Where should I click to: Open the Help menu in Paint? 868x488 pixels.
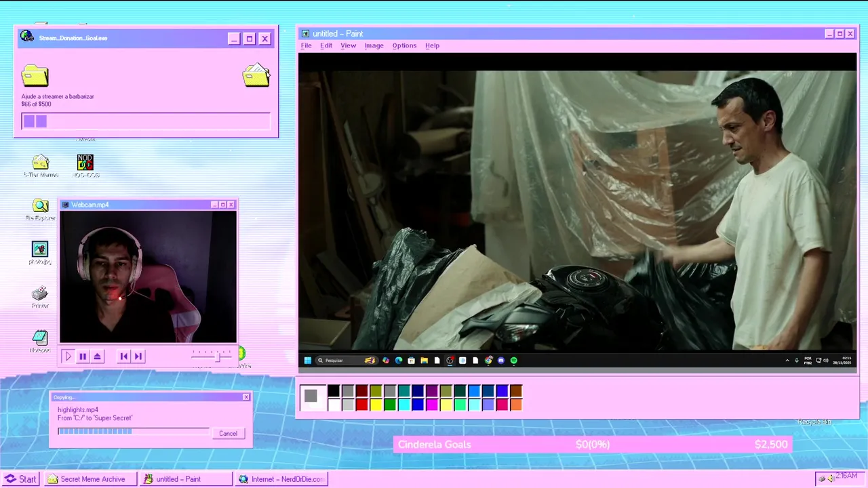click(x=433, y=45)
